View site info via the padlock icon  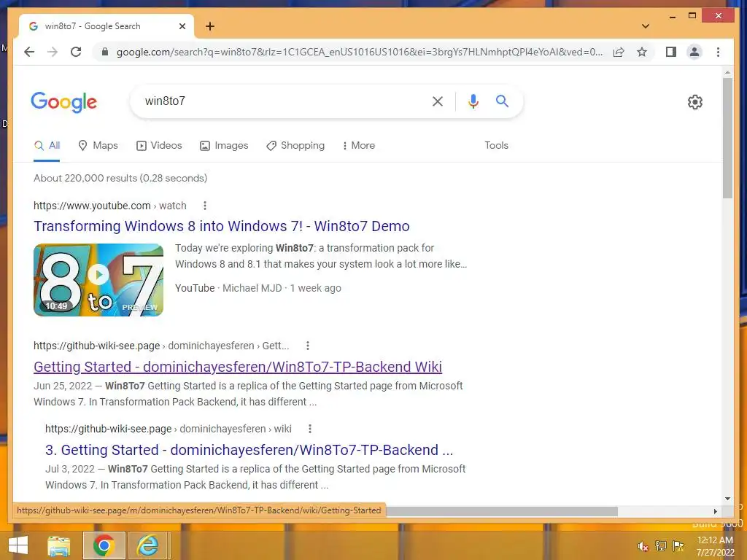105,52
